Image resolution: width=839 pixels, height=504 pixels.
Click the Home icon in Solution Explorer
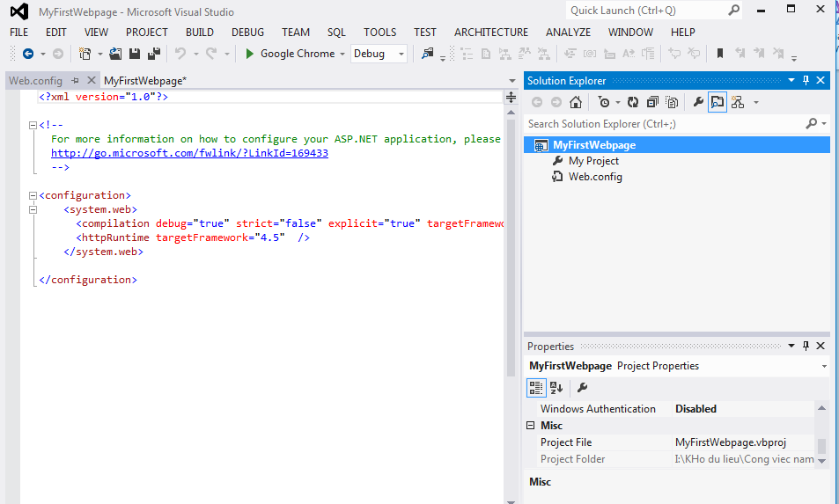(x=576, y=102)
